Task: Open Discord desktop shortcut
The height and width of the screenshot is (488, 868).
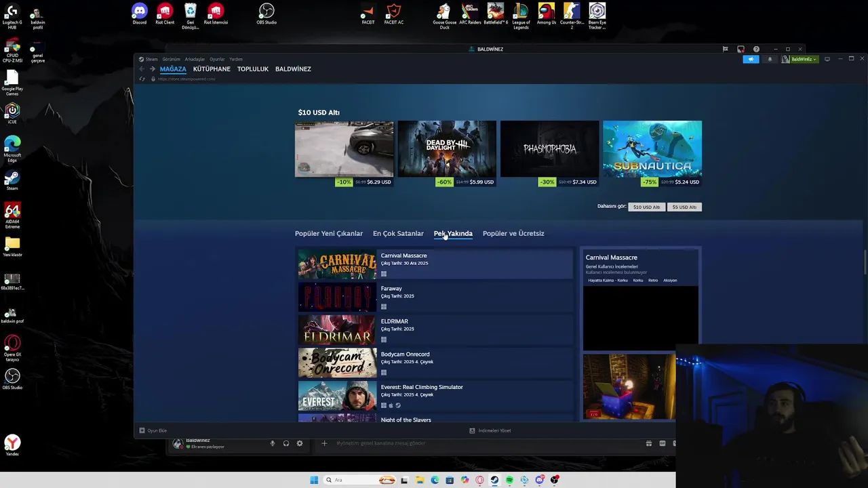Action: pos(139,14)
